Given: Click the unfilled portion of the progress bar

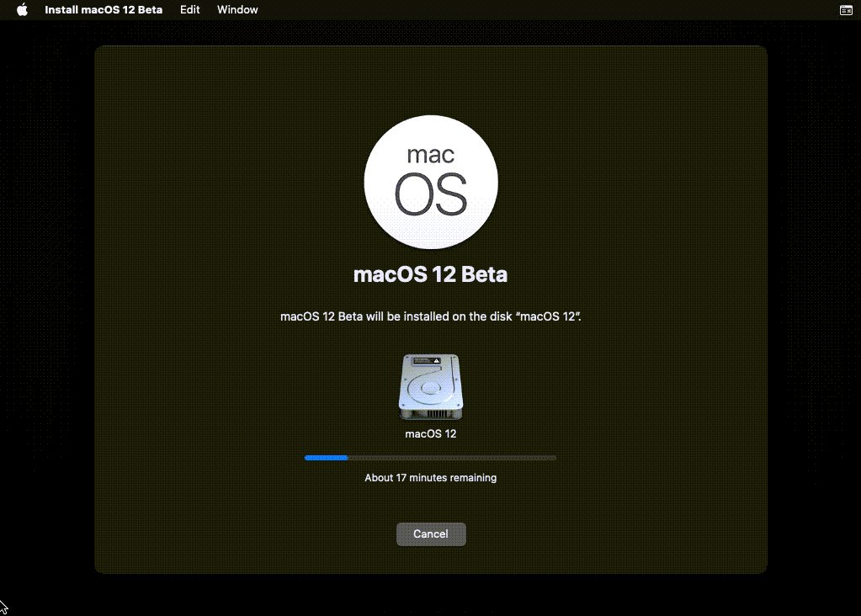Looking at the screenshot, I should (x=452, y=458).
